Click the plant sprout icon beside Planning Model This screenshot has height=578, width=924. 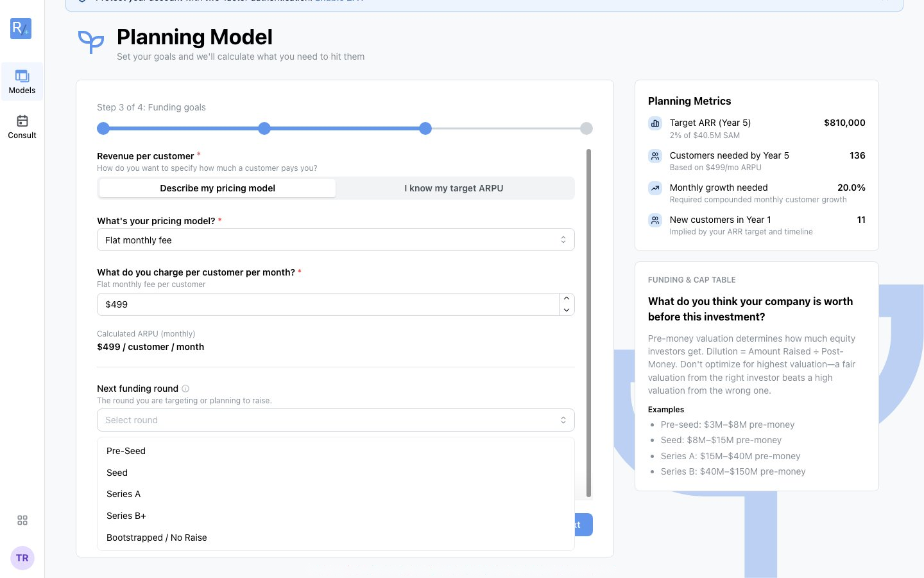(91, 42)
